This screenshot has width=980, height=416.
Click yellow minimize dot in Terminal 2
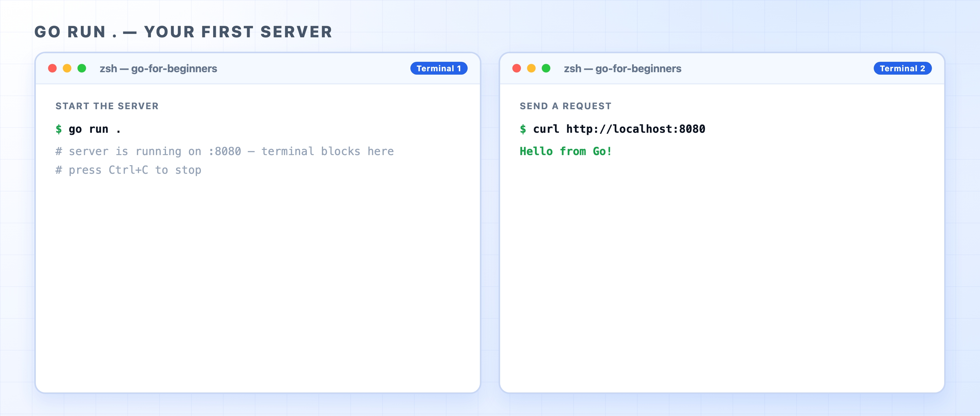click(531, 69)
